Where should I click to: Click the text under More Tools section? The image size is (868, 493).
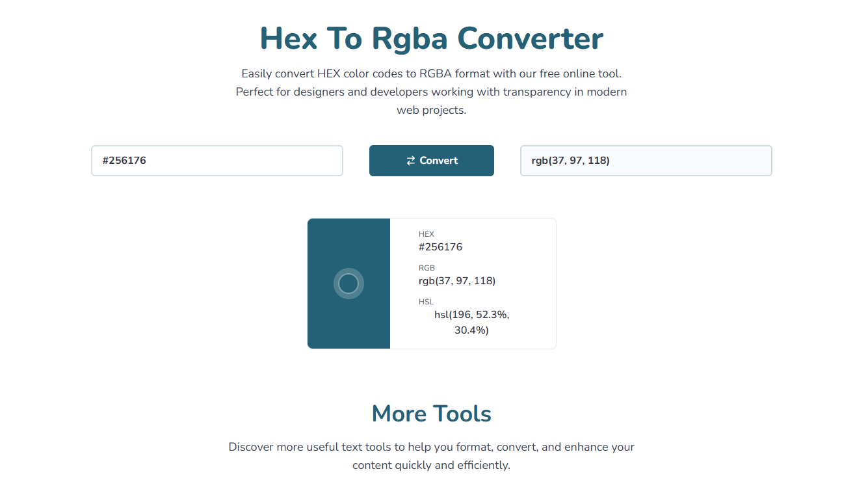(431, 455)
